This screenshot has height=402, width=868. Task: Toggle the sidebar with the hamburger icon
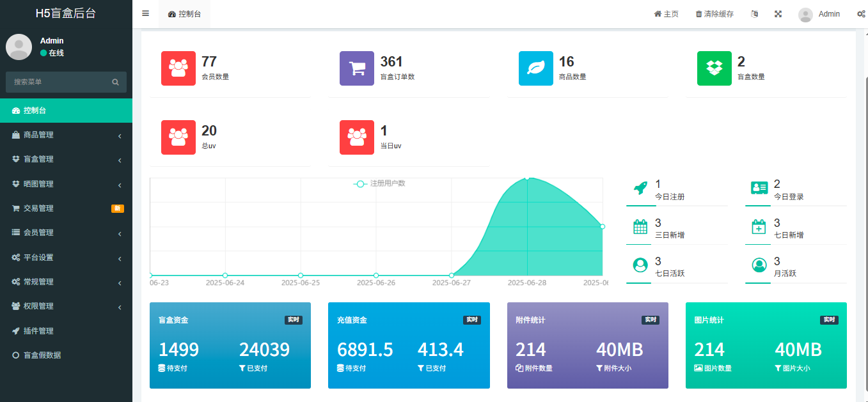145,13
